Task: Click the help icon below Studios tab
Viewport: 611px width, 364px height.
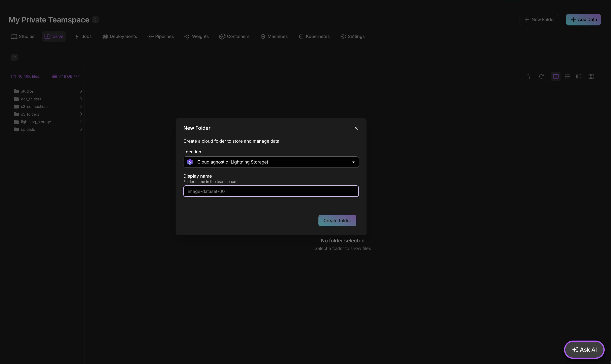Action: tap(15, 58)
